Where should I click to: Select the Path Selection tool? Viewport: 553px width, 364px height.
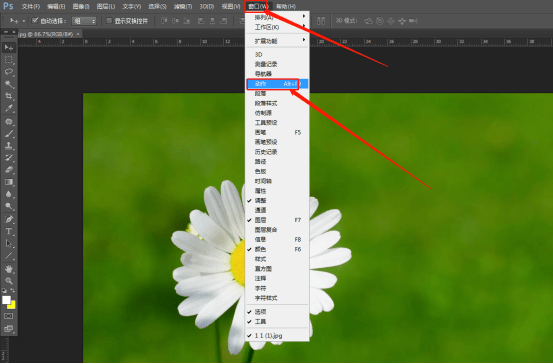click(9, 243)
